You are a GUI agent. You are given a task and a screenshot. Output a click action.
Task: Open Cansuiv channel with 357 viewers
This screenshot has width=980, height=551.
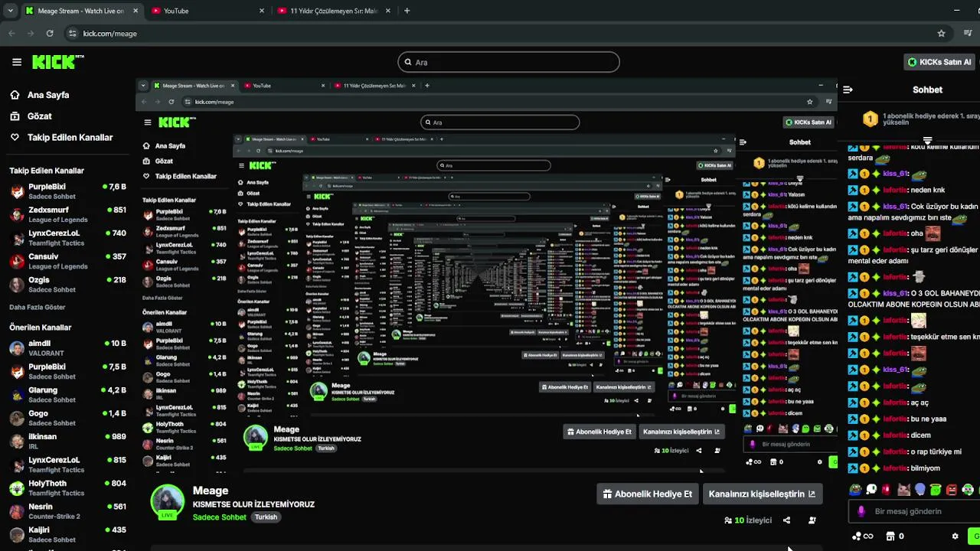click(x=67, y=261)
